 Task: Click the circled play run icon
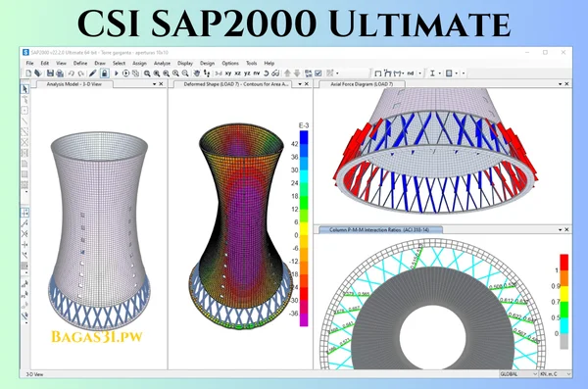point(125,73)
